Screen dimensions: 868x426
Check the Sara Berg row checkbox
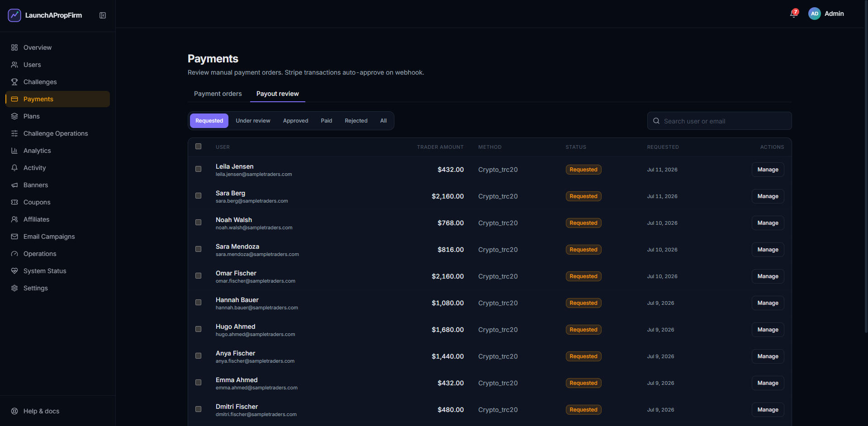(x=198, y=195)
